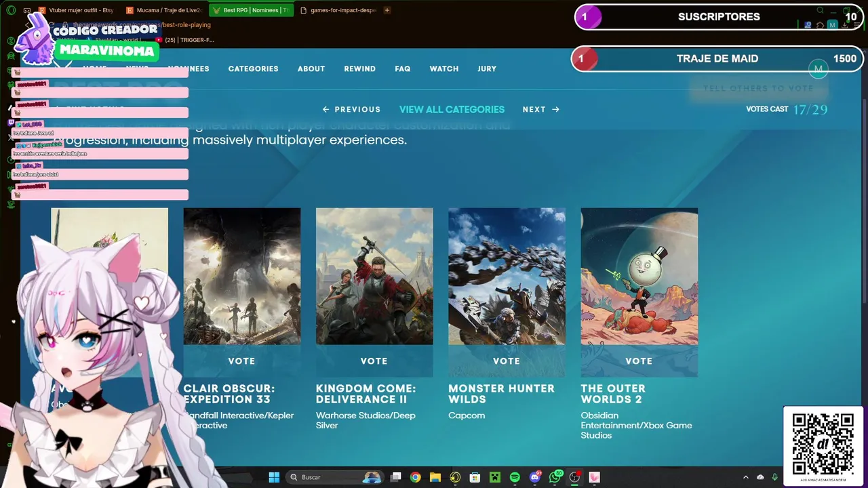Open the TRIGGER-F YouTube bookmark

[184, 40]
